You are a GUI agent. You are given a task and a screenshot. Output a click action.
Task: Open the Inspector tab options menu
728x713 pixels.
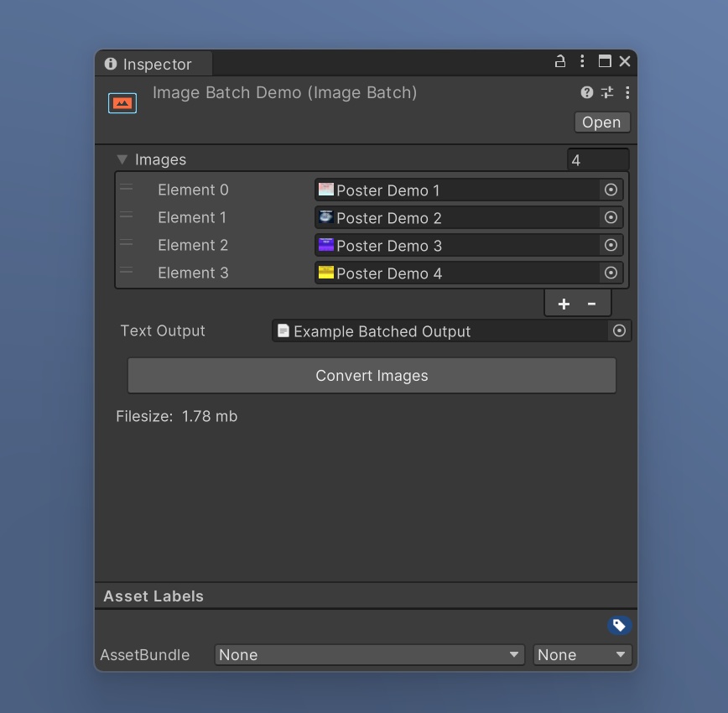point(582,61)
